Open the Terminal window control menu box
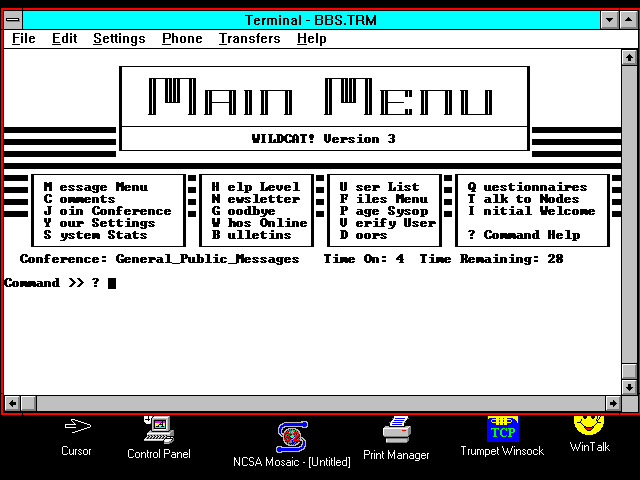Screen dimensions: 640x480 13,20
